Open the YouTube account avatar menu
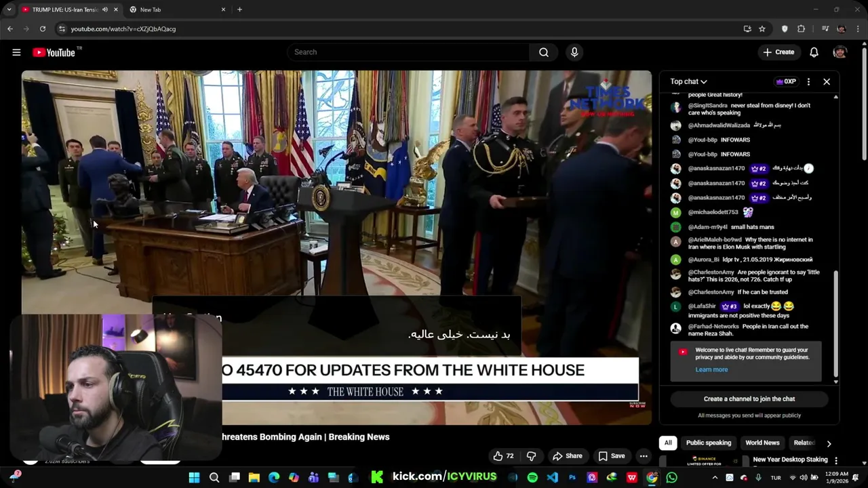Image resolution: width=868 pixels, height=488 pixels. click(840, 52)
